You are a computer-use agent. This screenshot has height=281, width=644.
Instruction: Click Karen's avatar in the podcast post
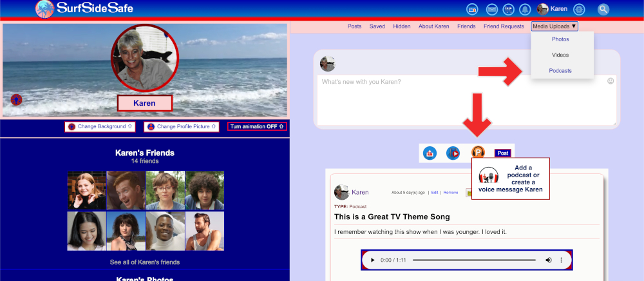point(342,192)
